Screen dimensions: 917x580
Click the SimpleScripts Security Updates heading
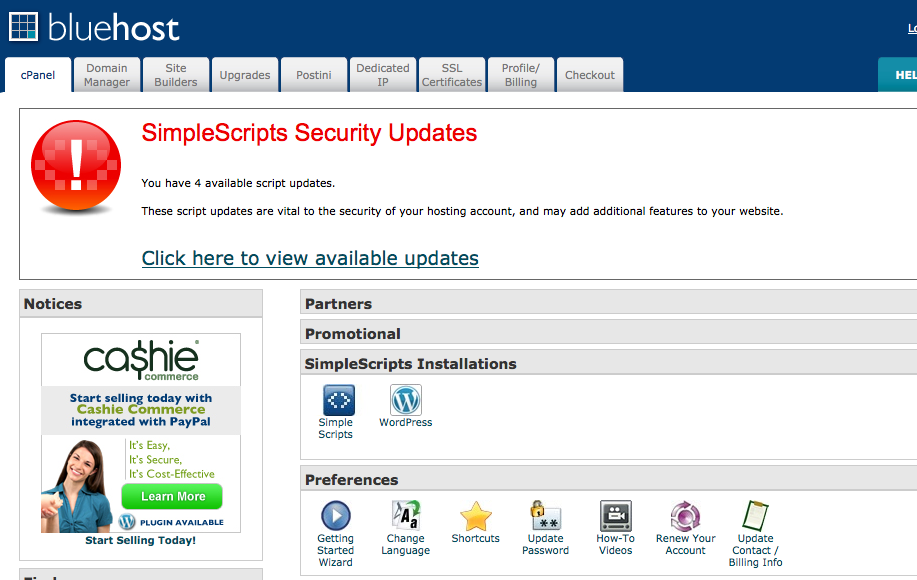pyautogui.click(x=309, y=133)
